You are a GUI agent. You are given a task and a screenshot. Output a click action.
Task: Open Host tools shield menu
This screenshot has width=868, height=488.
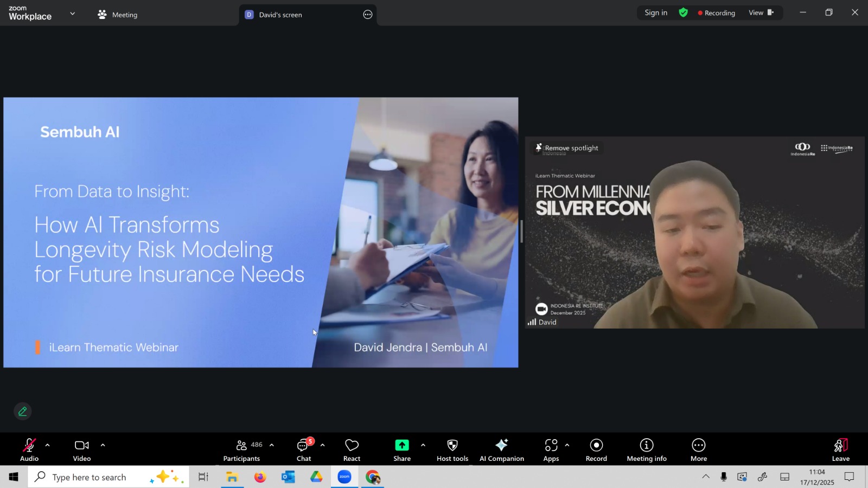pos(452,450)
